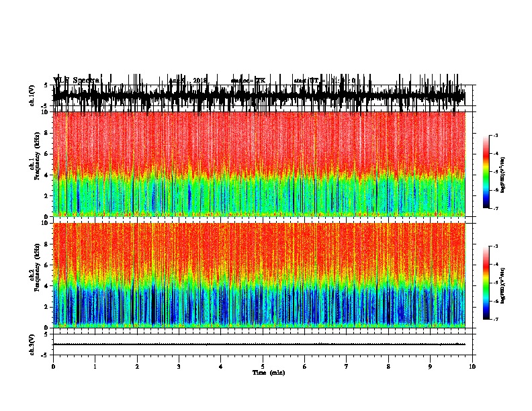Select the 7 tick on Time axis

coord(347,367)
